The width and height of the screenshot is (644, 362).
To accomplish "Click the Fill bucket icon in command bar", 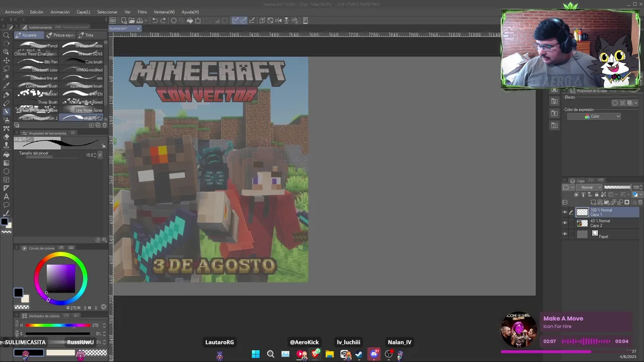I will 190,21.
